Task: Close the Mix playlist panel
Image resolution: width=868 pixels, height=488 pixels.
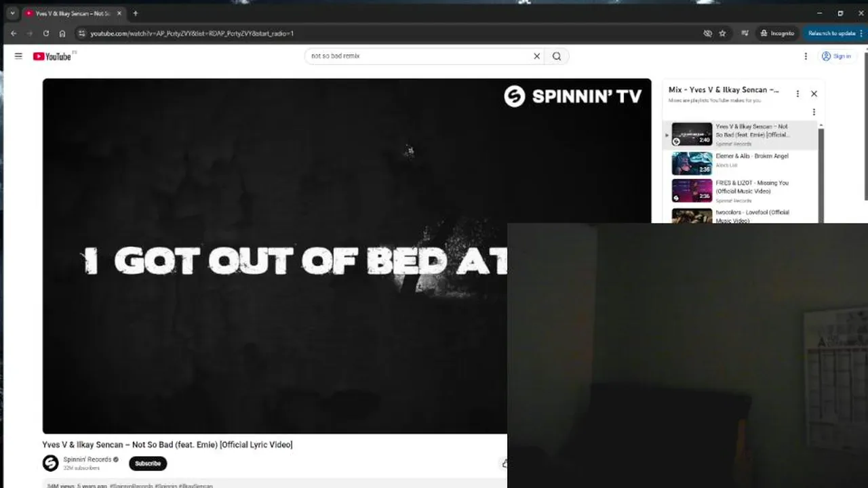Action: [814, 94]
